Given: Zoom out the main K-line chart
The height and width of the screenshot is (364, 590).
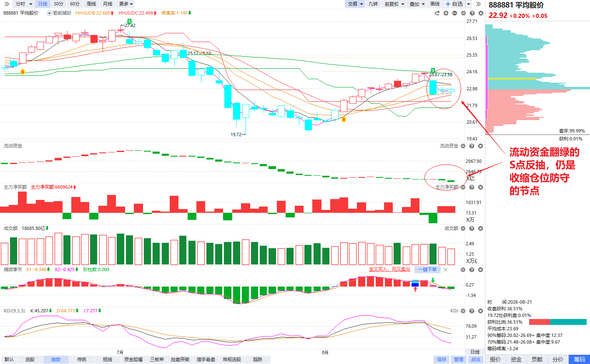Looking at the screenshot, I should click(454, 13).
